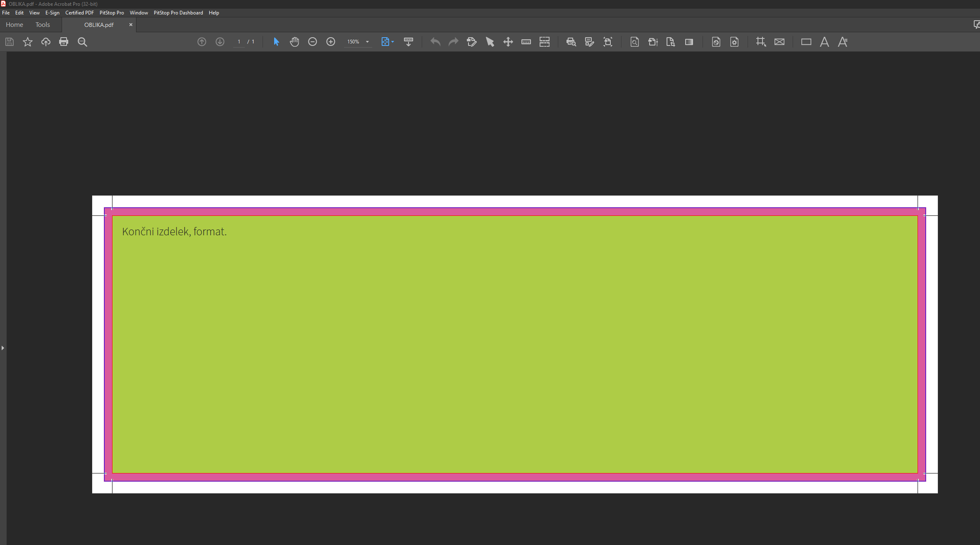This screenshot has width=980, height=545.
Task: Click the PitStop guides layout icon
Action: click(x=545, y=42)
